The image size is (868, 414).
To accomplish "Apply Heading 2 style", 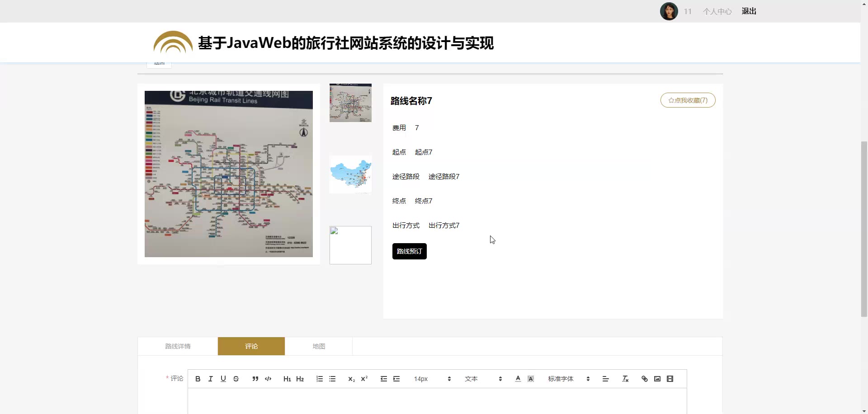I will (300, 379).
